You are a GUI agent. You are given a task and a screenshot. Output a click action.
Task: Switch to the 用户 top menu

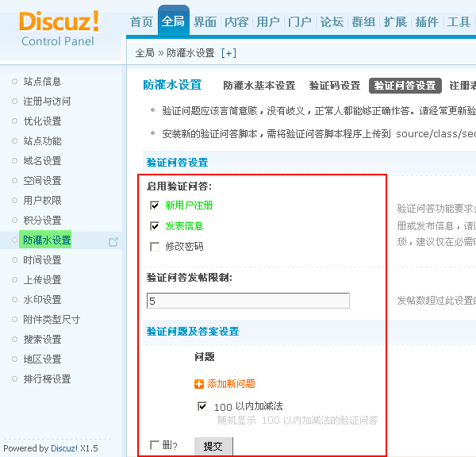268,22
